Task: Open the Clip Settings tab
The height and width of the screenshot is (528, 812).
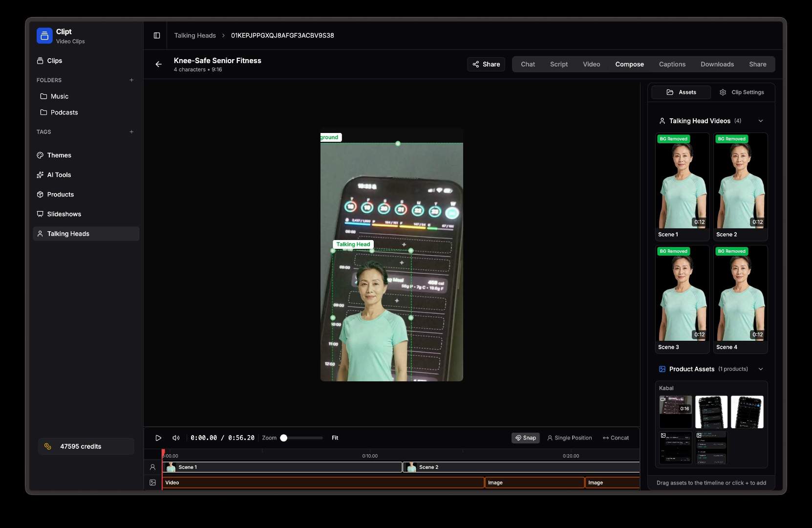Action: click(742, 92)
